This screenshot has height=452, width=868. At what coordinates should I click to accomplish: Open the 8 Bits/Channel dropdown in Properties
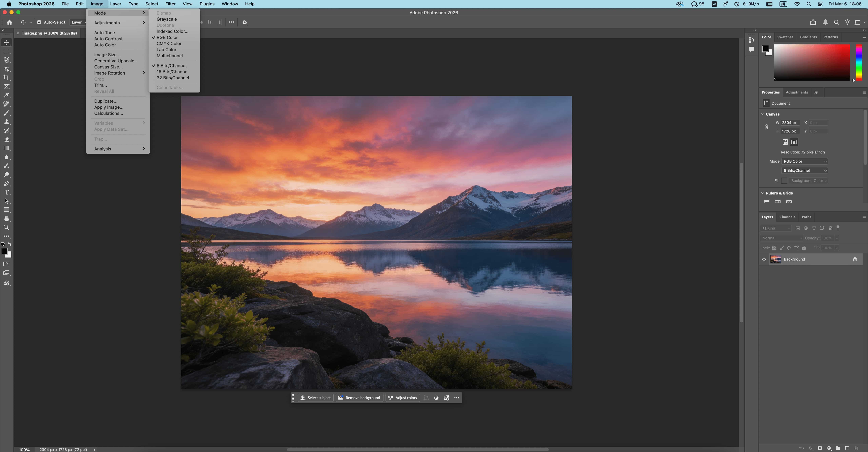click(x=804, y=170)
